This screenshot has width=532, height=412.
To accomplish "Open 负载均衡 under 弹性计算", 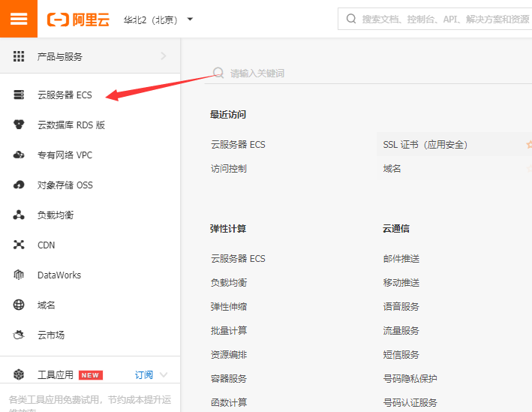I will coord(229,283).
